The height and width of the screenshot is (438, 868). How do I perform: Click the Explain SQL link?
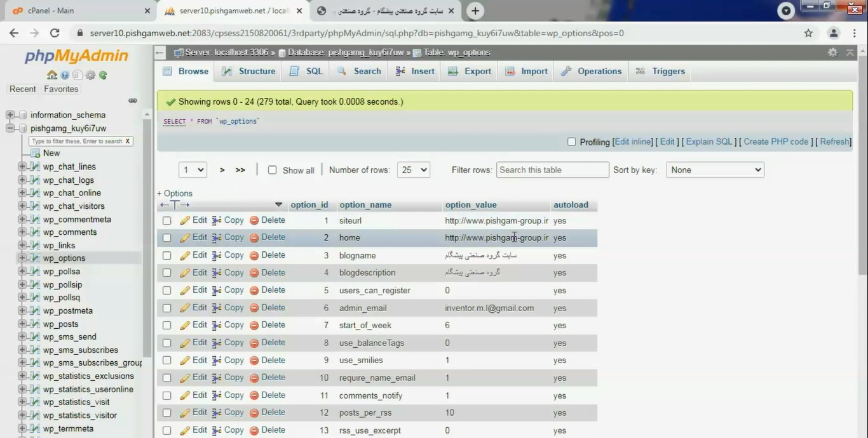[709, 142]
